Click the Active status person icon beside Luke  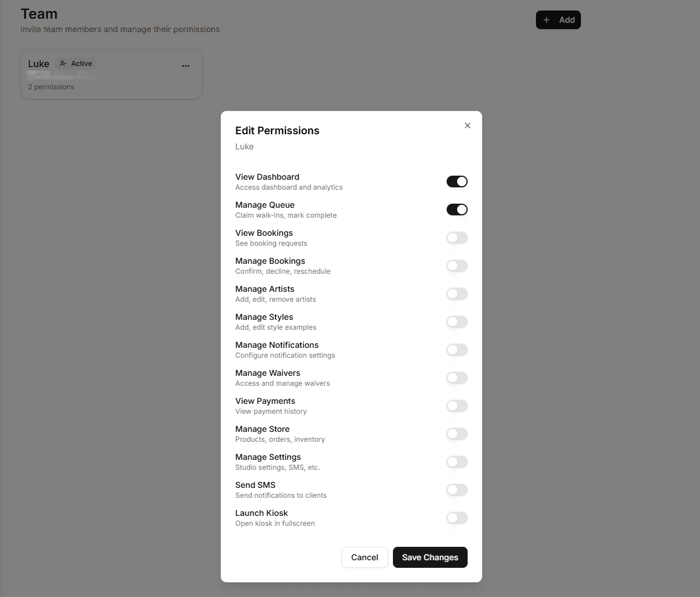[x=62, y=63]
